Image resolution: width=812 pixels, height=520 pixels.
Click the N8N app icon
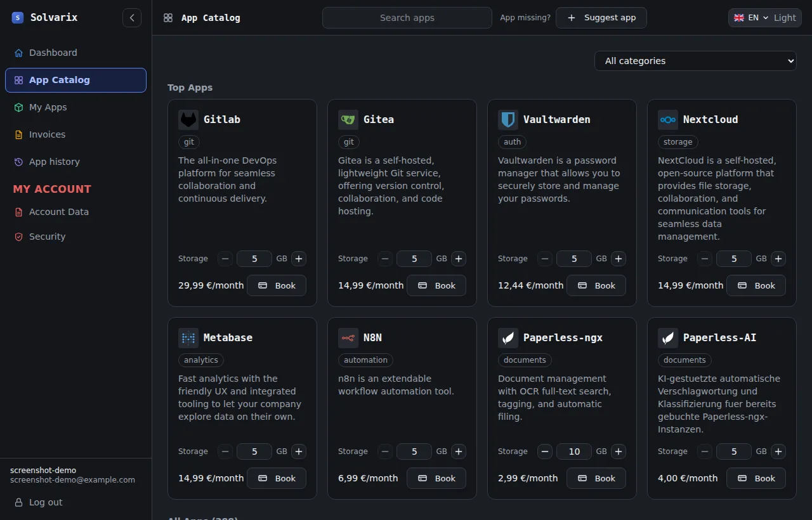point(348,337)
